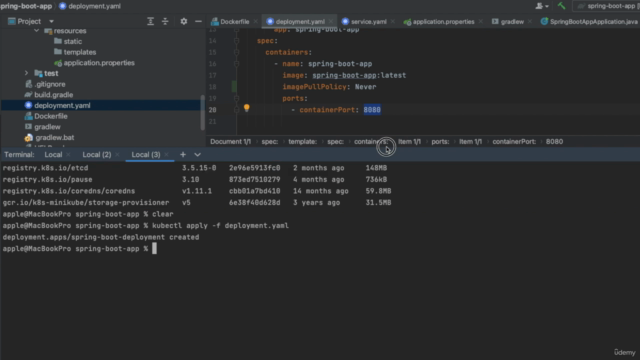This screenshot has width=640, height=360.
Task: Click the containerPort: breadcrumb
Action: point(514,141)
